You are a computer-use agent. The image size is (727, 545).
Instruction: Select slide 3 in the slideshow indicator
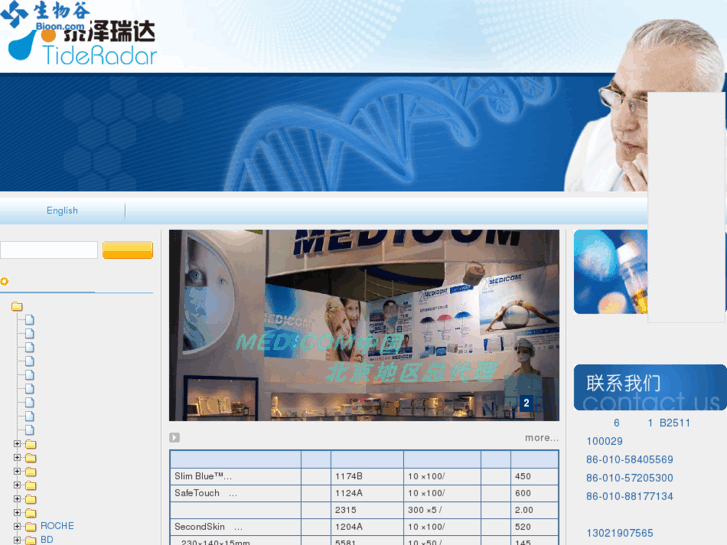542,403
